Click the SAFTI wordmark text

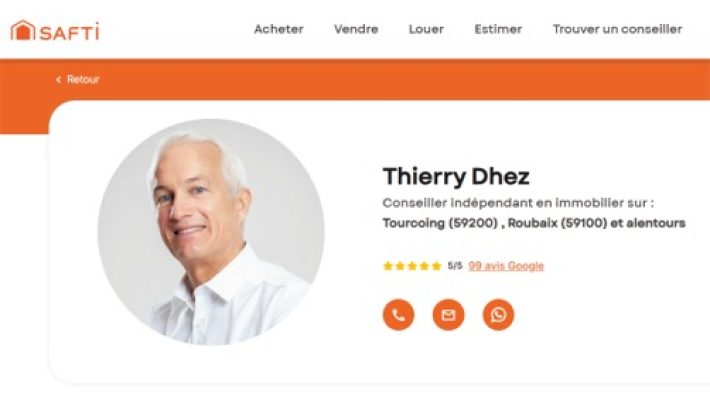[69, 32]
